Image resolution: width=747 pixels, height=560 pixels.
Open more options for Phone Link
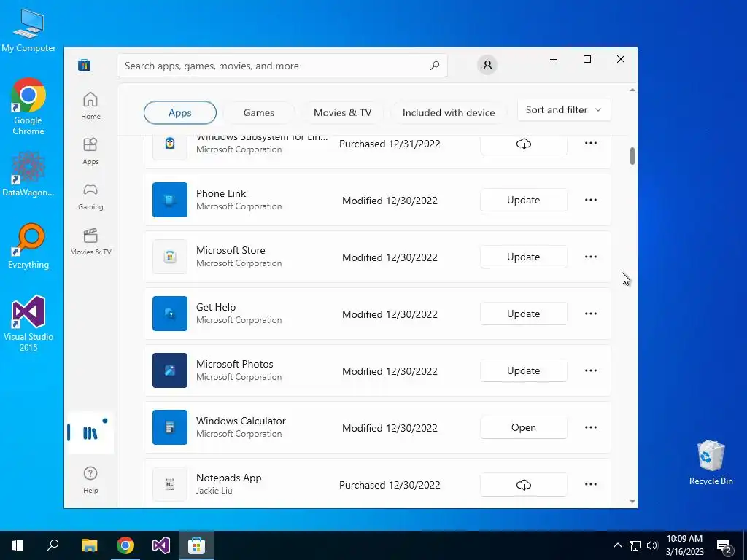(x=591, y=200)
